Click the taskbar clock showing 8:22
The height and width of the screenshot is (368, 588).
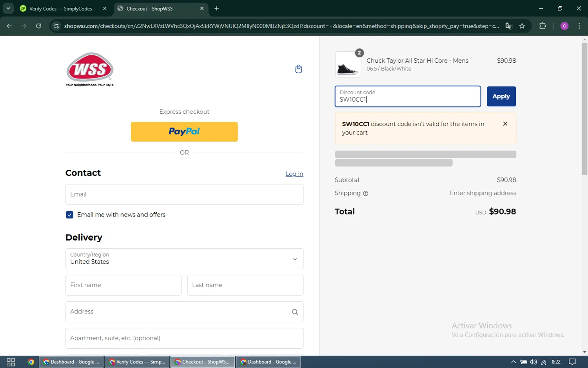point(556,362)
